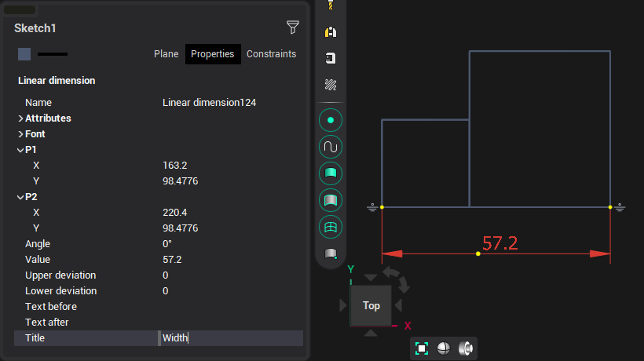
Task: Expand the Font section
Action: tap(20, 134)
